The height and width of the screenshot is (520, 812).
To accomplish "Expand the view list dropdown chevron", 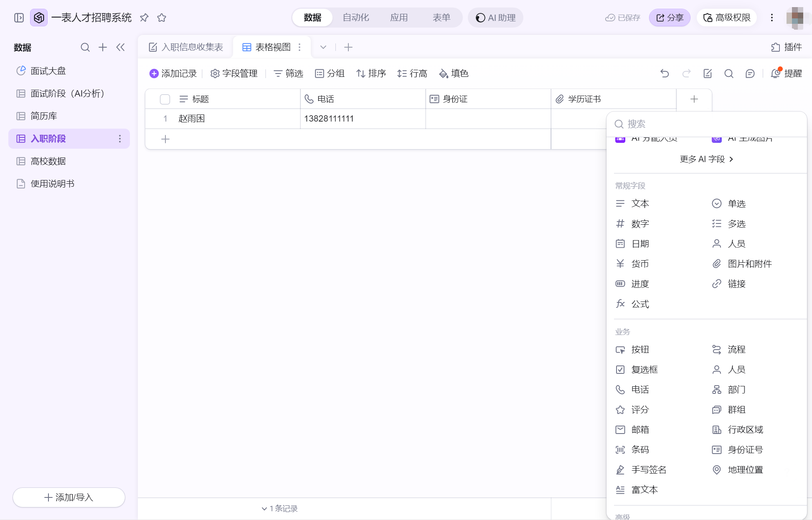I will [323, 47].
